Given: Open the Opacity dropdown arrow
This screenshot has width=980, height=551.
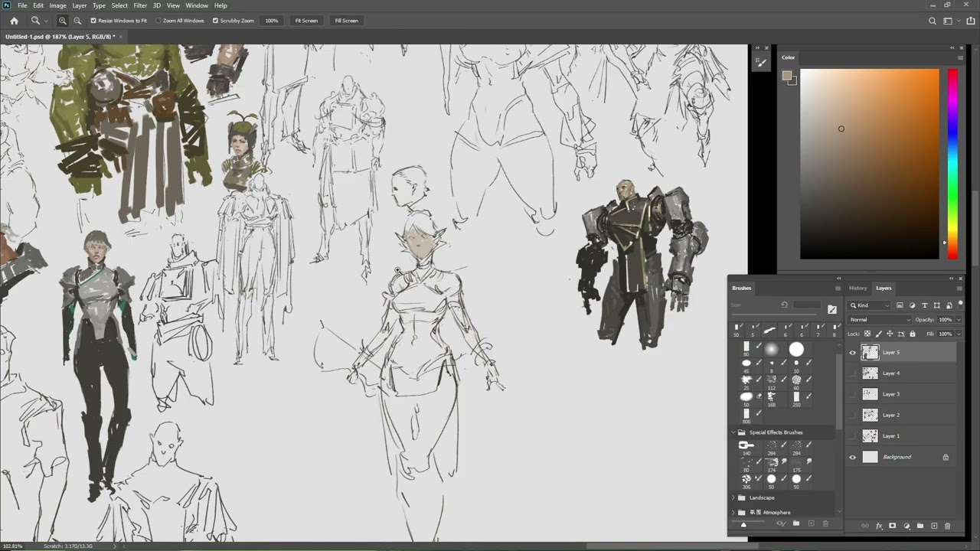Looking at the screenshot, I should click(959, 320).
